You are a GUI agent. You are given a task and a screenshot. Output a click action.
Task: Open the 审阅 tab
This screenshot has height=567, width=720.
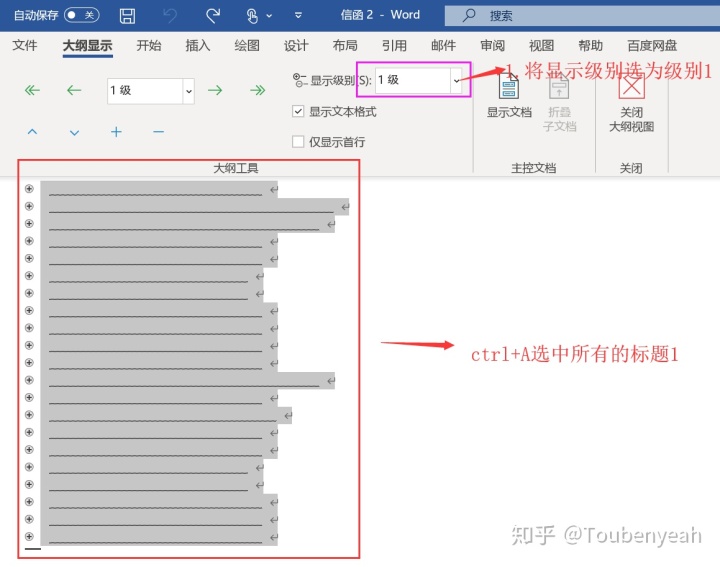[x=493, y=45]
